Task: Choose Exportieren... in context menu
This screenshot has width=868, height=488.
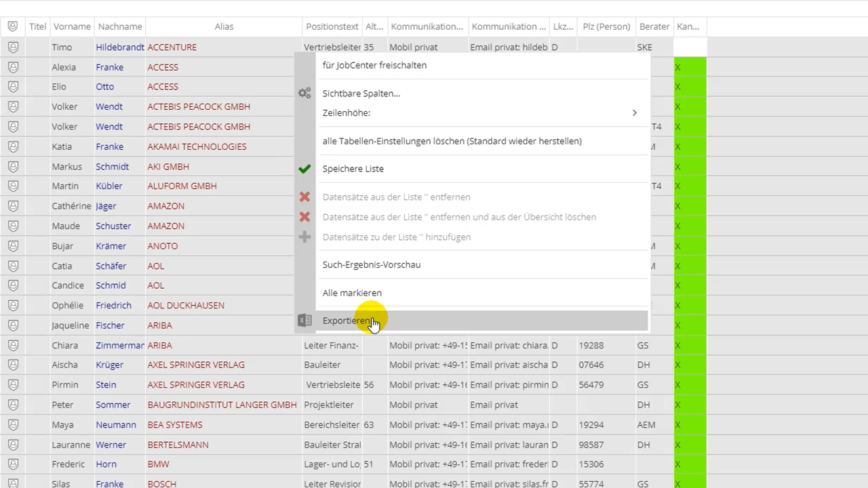Action: (481, 321)
